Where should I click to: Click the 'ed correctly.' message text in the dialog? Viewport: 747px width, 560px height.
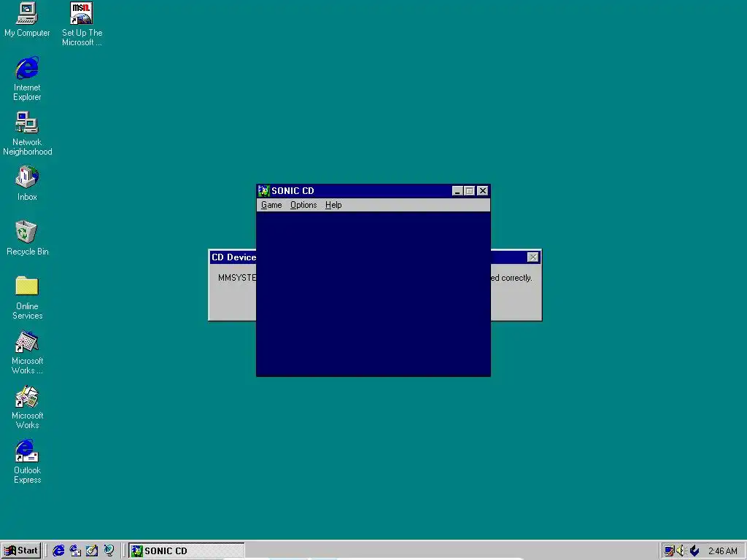click(511, 278)
